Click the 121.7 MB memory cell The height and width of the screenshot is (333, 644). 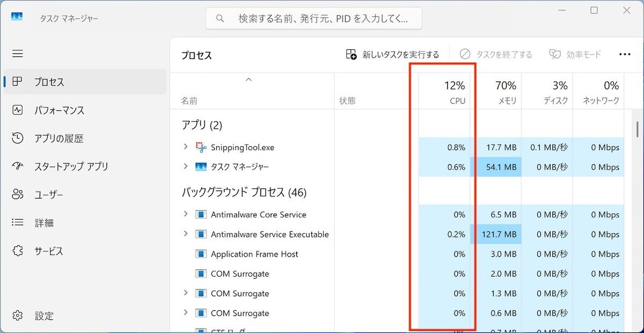point(495,234)
